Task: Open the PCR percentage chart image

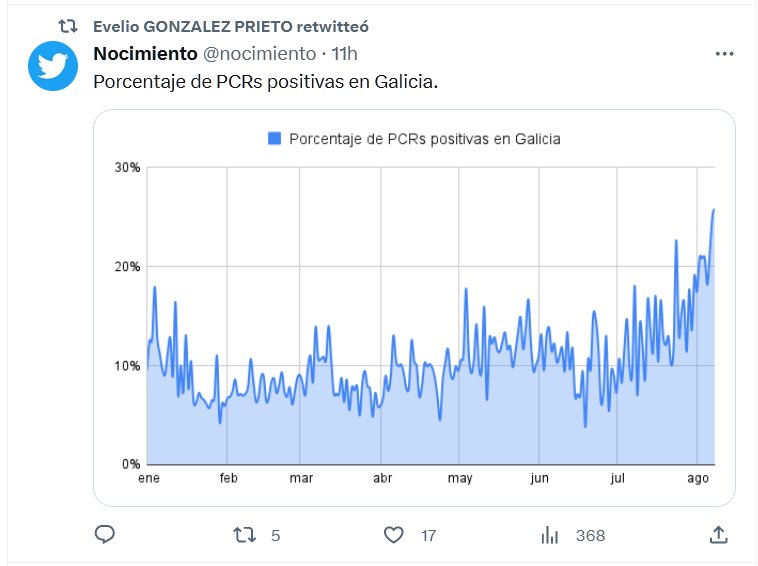Action: point(414,330)
